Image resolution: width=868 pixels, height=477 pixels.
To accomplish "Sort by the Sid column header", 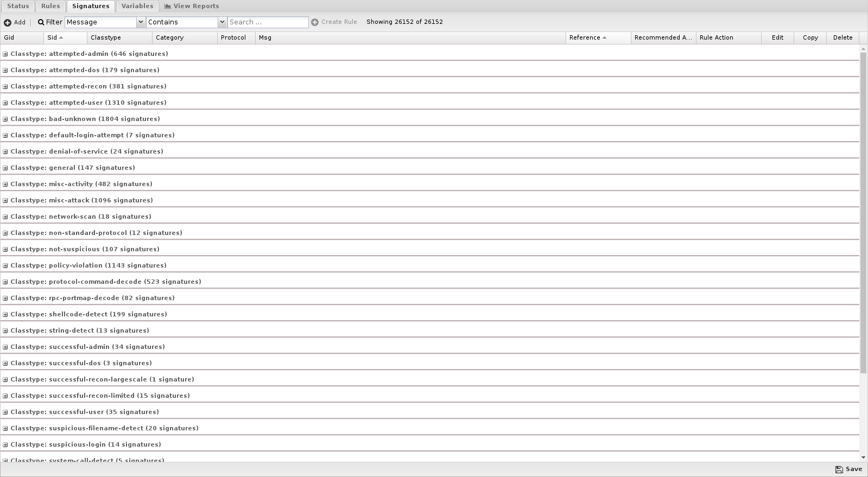I will 65,37.
